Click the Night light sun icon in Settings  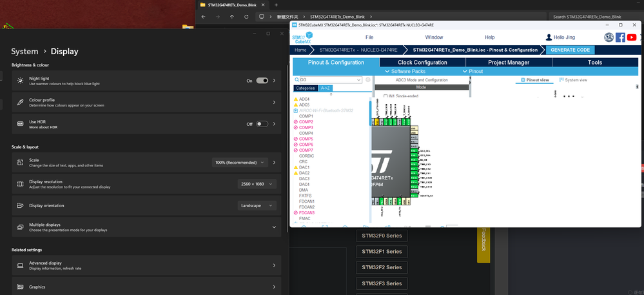click(20, 81)
